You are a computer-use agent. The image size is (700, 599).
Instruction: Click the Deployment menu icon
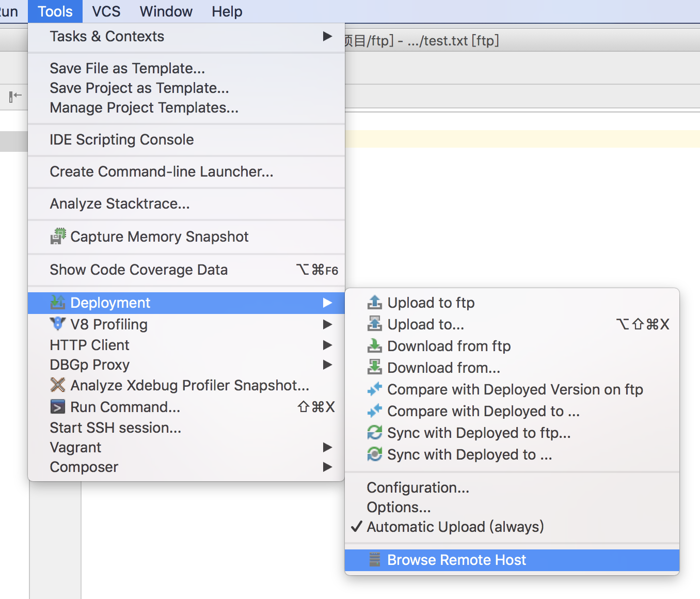(x=57, y=303)
